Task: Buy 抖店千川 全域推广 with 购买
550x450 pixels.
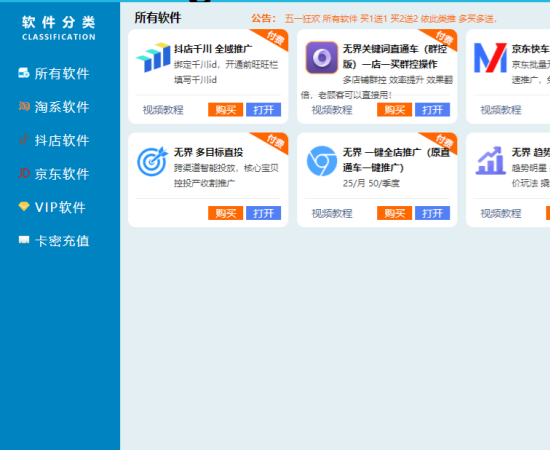Action: pyautogui.click(x=226, y=110)
